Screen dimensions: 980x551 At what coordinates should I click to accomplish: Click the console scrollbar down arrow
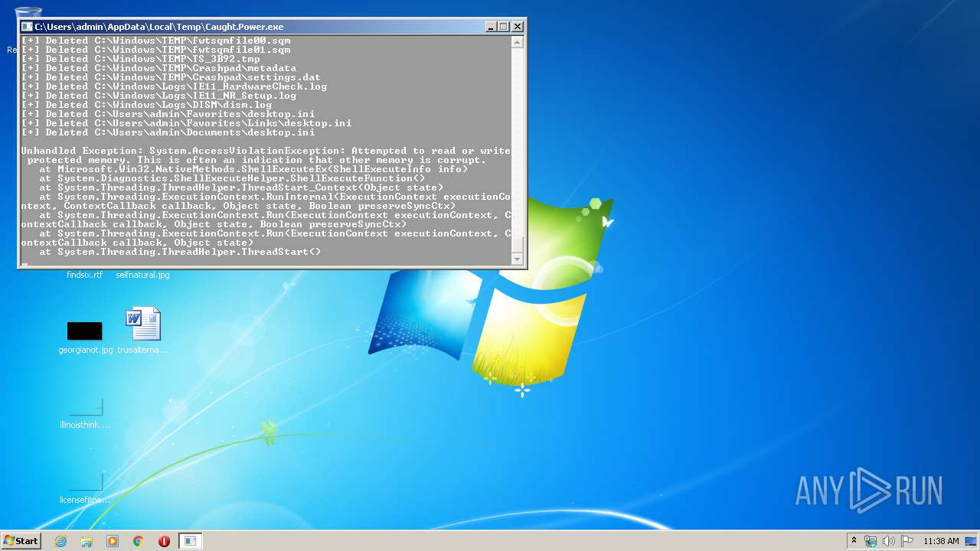pos(518,259)
